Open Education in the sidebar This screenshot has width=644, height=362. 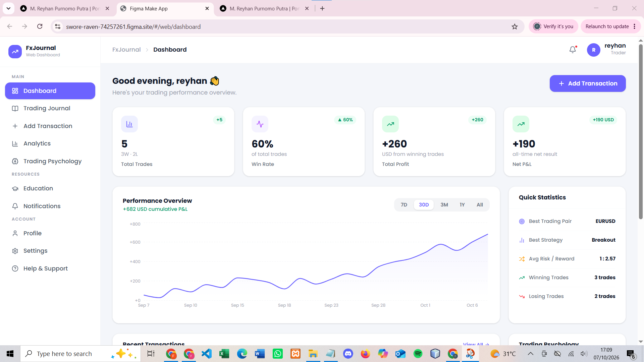tap(50, 188)
